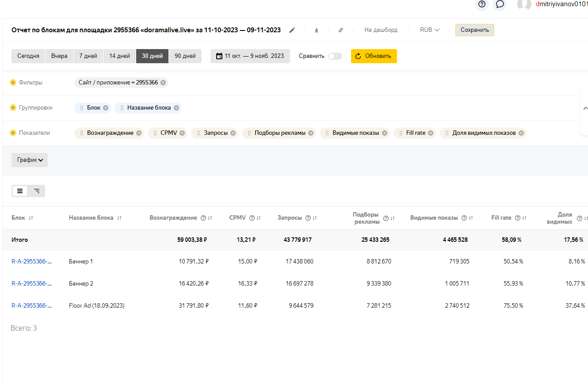Click the Обновить refresh button
The height and width of the screenshot is (389, 588).
tap(374, 56)
